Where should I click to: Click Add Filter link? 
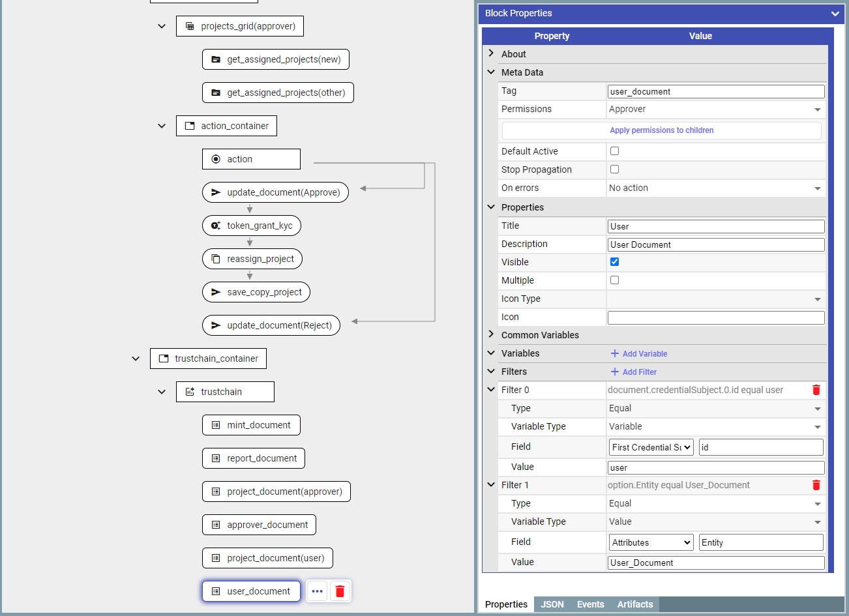point(633,372)
